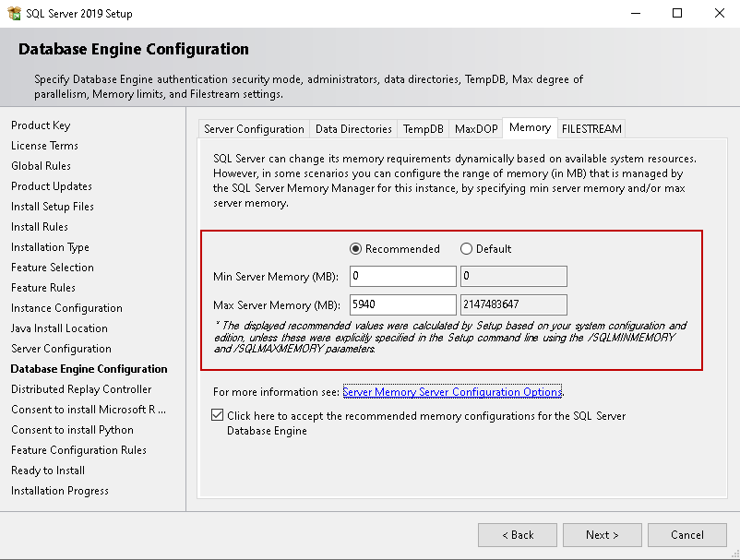740x560 pixels.
Task: Click the Global Rules step
Action: click(41, 165)
